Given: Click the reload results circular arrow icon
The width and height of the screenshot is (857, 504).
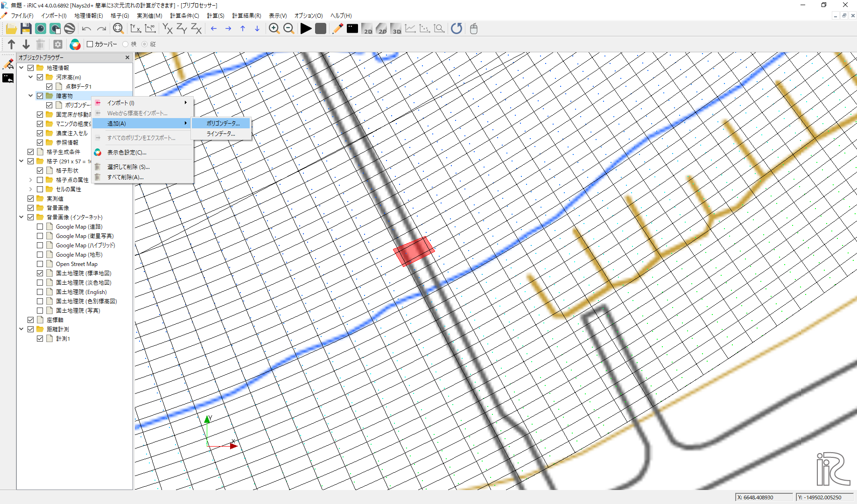Looking at the screenshot, I should 457,29.
